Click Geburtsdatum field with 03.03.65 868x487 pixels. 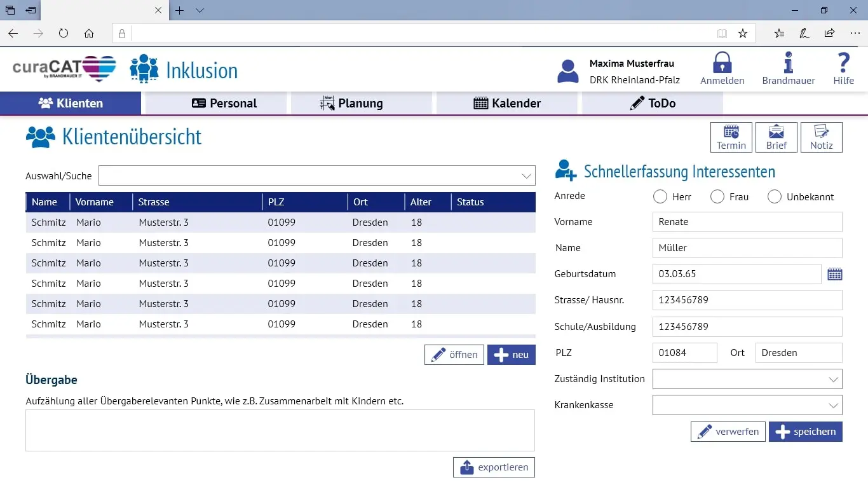pos(737,274)
